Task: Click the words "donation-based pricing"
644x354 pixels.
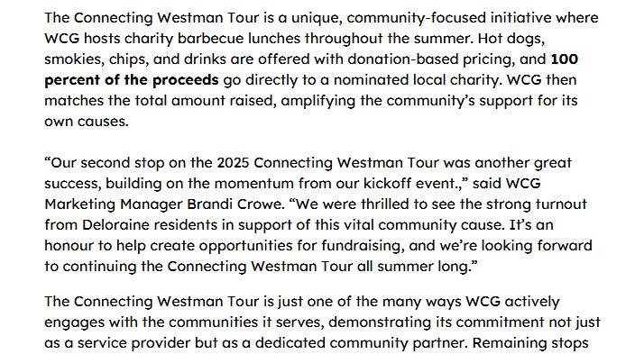Action: coord(431,59)
